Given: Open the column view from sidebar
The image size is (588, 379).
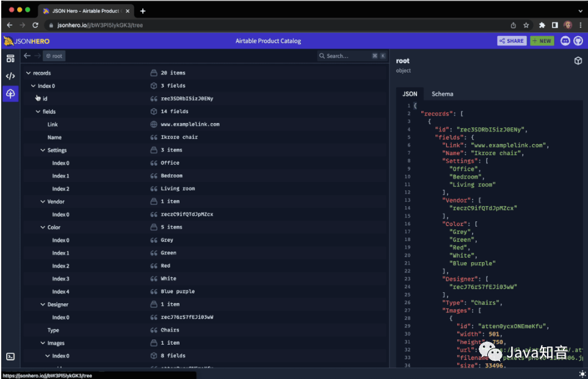Looking at the screenshot, I should [x=10, y=59].
